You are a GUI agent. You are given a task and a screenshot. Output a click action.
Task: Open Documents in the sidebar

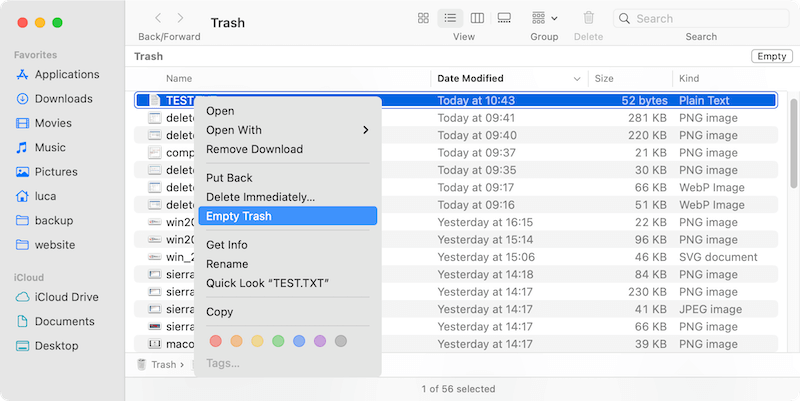tap(55, 321)
